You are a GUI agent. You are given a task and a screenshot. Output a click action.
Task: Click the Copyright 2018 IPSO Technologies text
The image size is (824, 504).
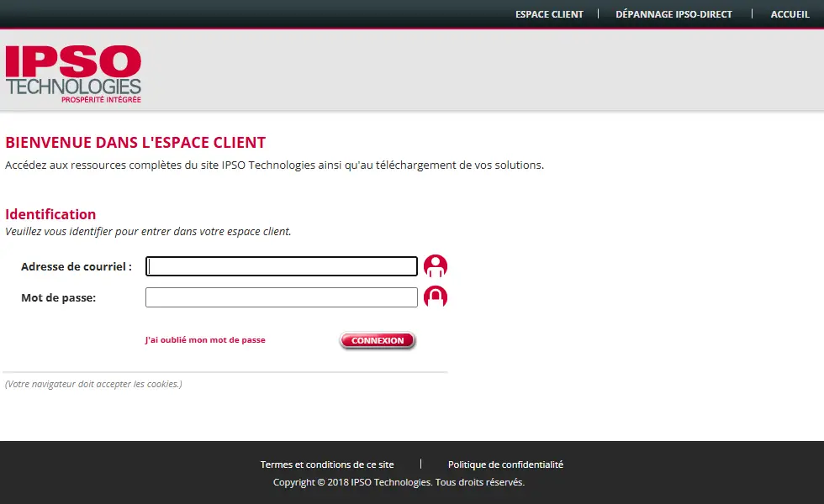[399, 482]
